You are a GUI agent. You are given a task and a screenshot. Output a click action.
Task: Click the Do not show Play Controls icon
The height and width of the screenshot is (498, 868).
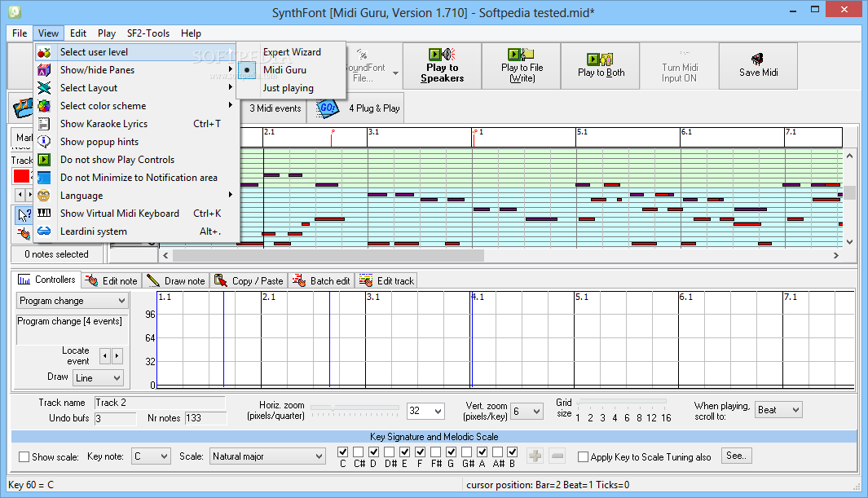[x=44, y=160]
